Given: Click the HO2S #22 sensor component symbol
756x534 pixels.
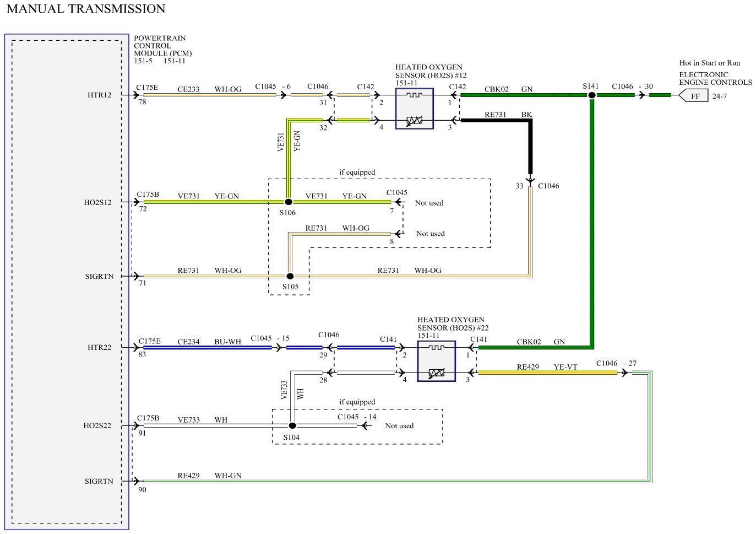Looking at the screenshot, I should click(436, 361).
